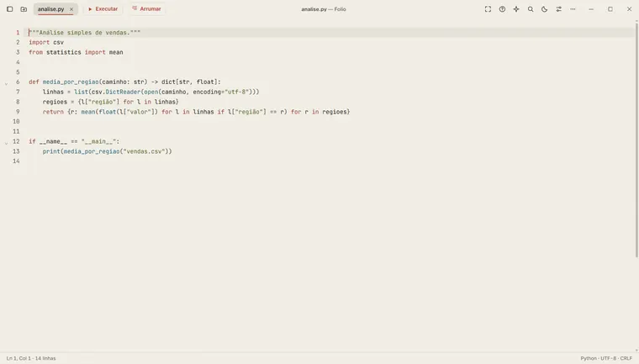The height and width of the screenshot is (364, 639).
Task: Place cursor on empty line 14
Action: tap(330, 161)
